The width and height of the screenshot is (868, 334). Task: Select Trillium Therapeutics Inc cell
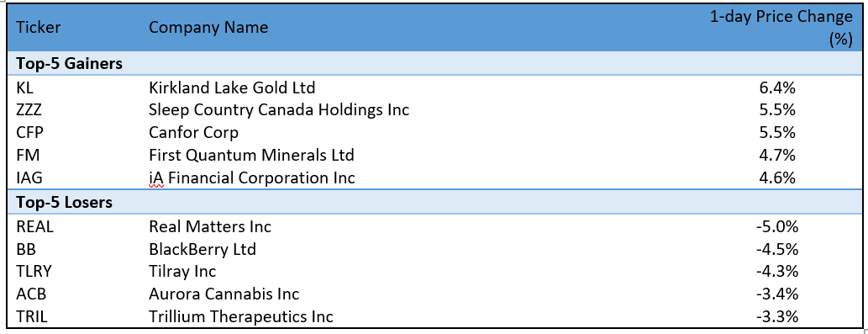(x=241, y=317)
